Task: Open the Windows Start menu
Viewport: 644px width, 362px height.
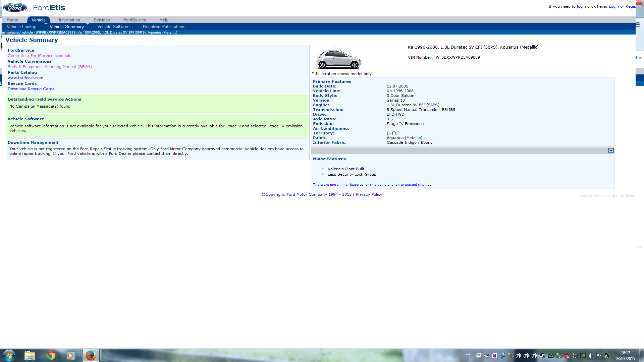Action: (x=9, y=355)
